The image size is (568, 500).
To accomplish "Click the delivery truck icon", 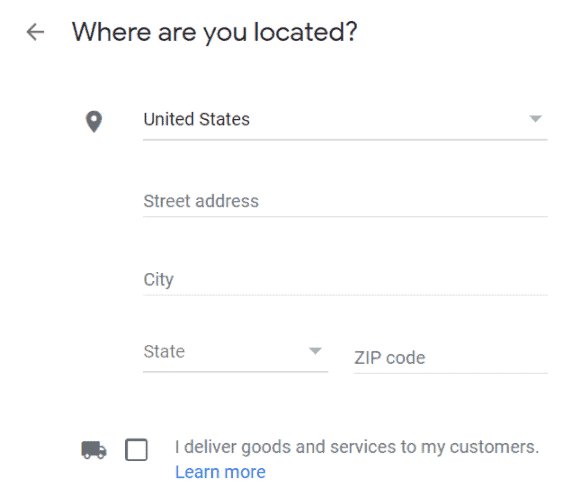I will tap(94, 450).
